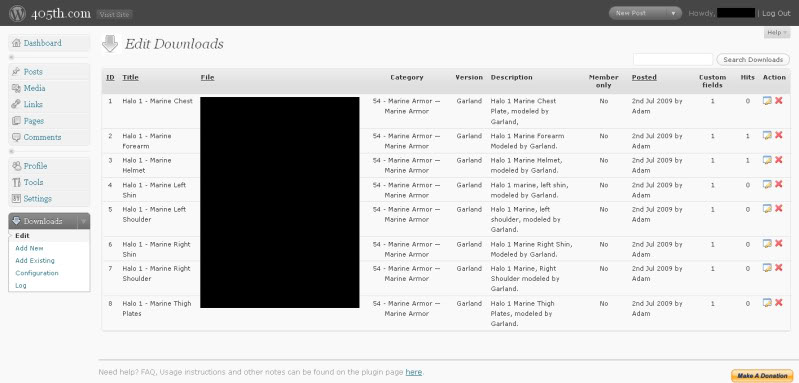This screenshot has width=799, height=383.
Task: Delete the Halo 1 - Marine Left Shin download
Action: 779,184
